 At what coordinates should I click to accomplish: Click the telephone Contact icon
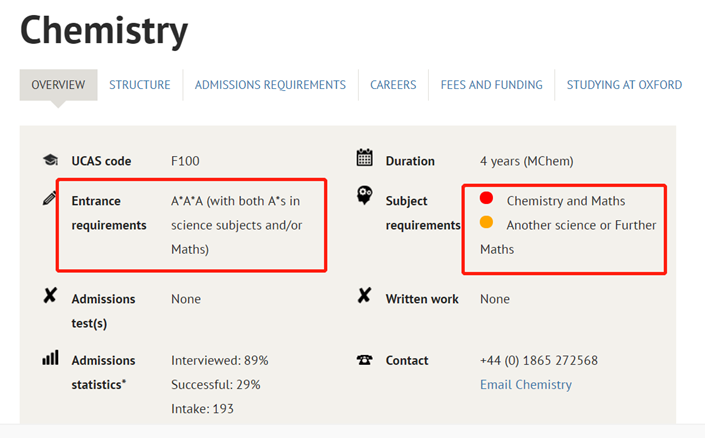365,361
